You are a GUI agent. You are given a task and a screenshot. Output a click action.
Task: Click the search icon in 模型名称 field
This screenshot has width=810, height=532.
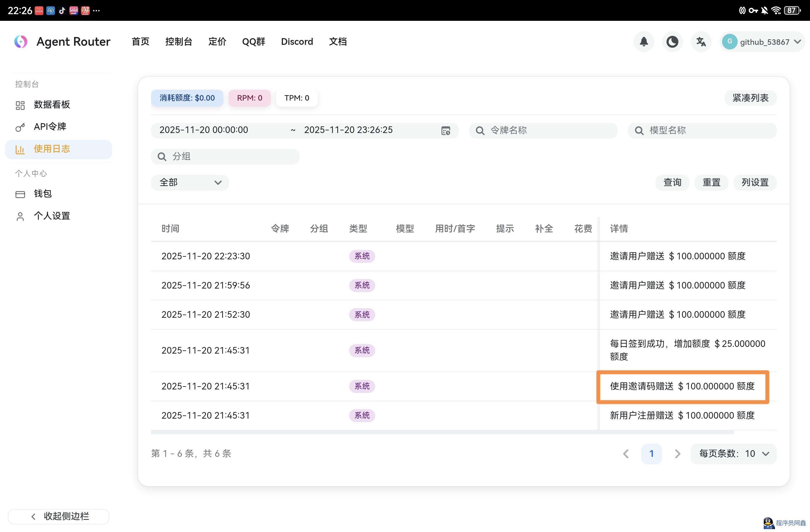639,130
